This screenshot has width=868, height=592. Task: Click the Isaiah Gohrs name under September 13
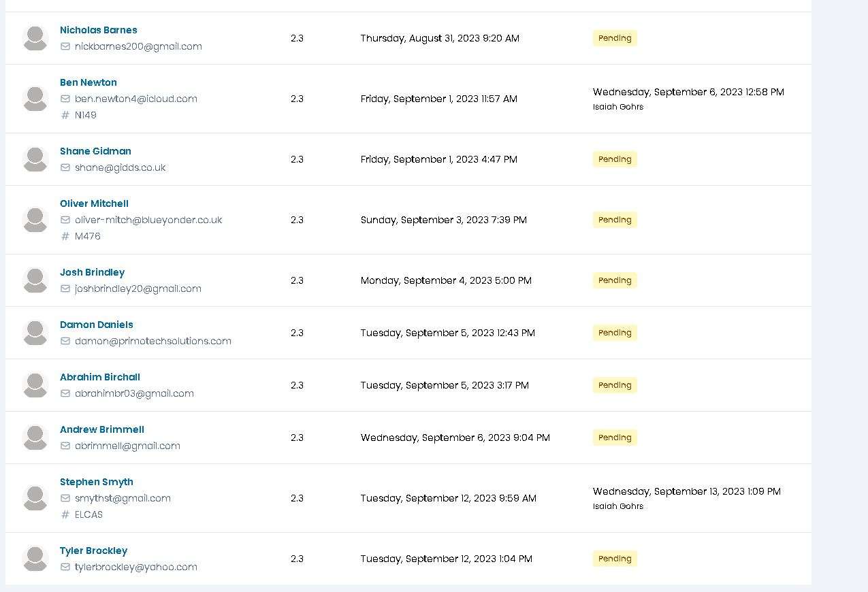[618, 506]
